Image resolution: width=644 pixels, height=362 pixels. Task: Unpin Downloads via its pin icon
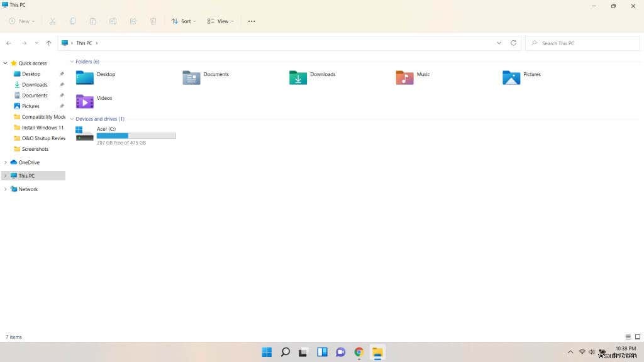point(62,85)
